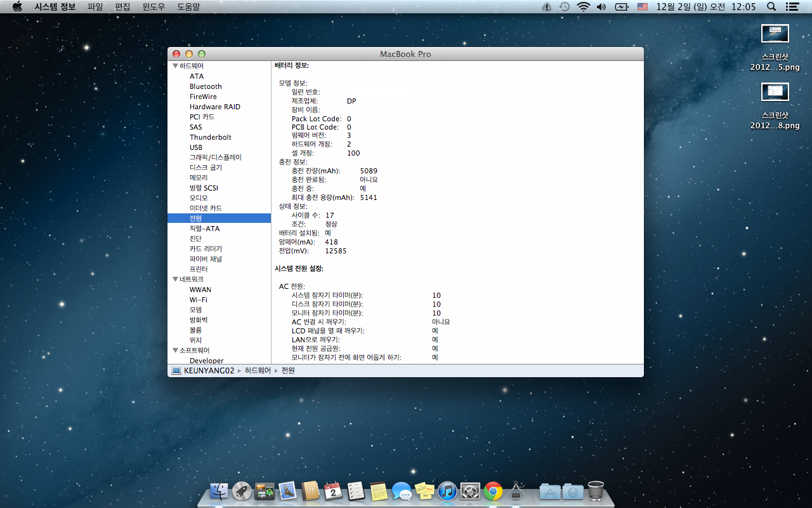The width and height of the screenshot is (812, 508).
Task: Select Bluetooth in the hardware list
Action: (206, 86)
